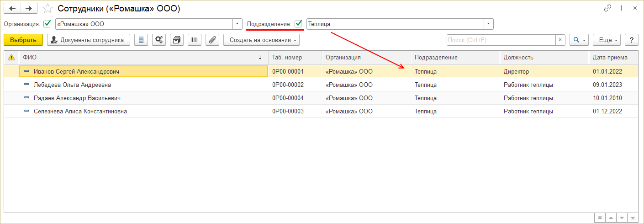Click the stacked windows icon button
The image size is (644, 224).
177,40
